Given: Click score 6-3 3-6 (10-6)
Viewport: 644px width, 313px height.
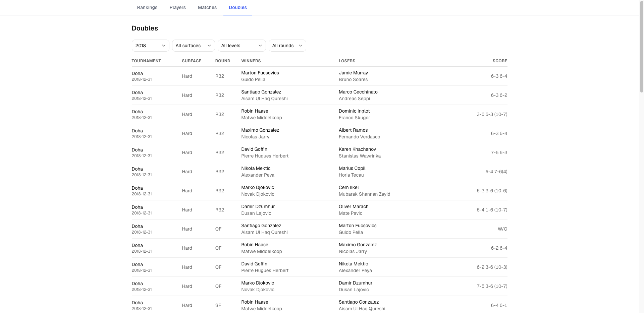Looking at the screenshot, I should (x=492, y=191).
